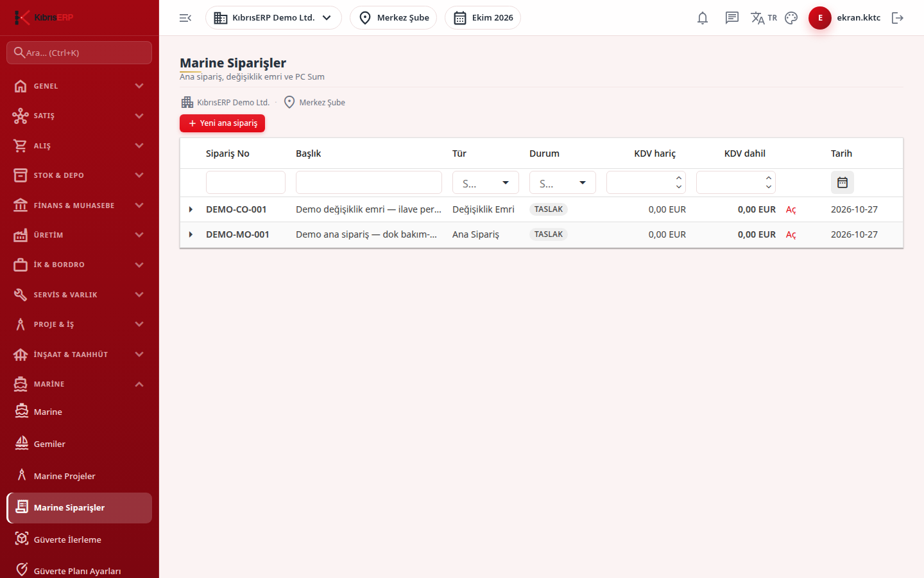Viewport: 924px width, 578px height.
Task: Focus the sidebar search field Ara...
Action: (79, 53)
